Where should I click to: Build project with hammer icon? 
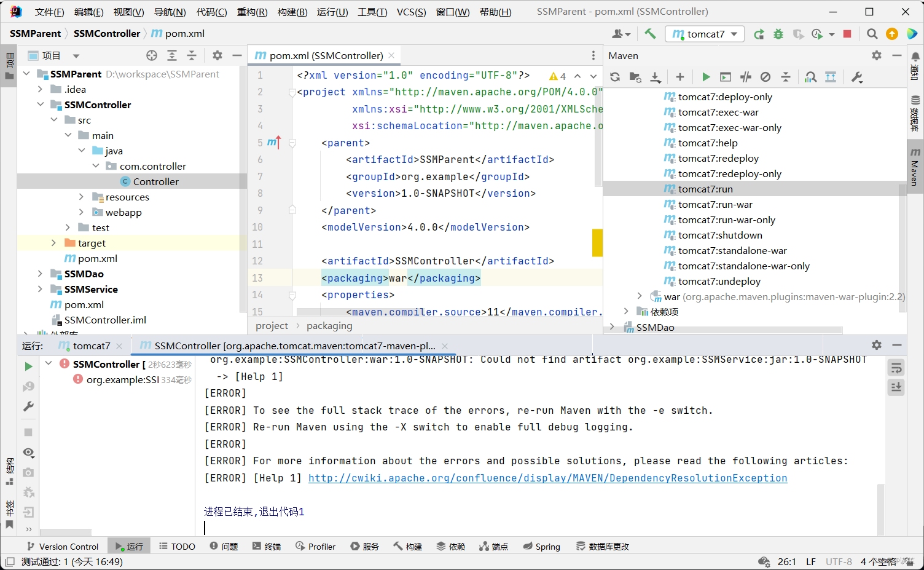650,34
